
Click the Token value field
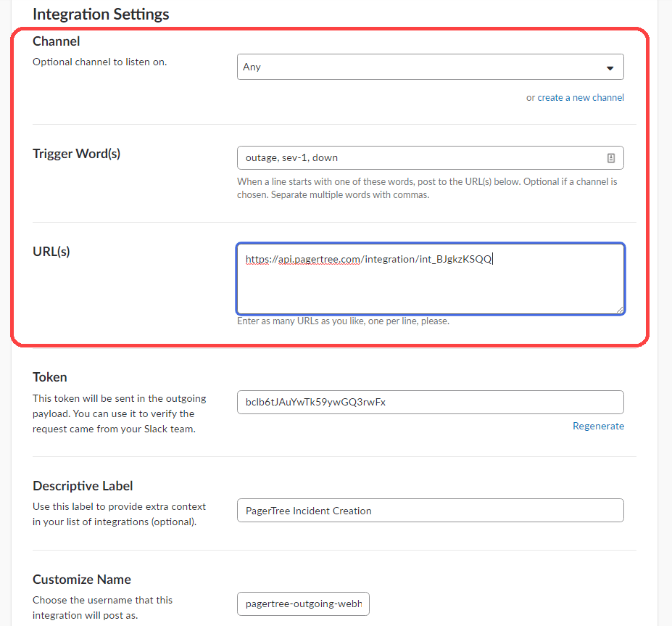pyautogui.click(x=430, y=402)
